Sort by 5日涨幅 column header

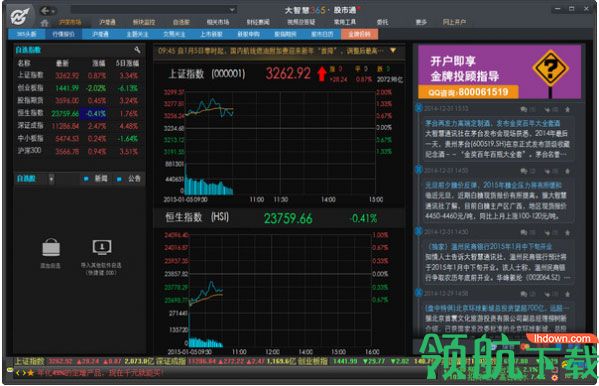pyautogui.click(x=127, y=63)
